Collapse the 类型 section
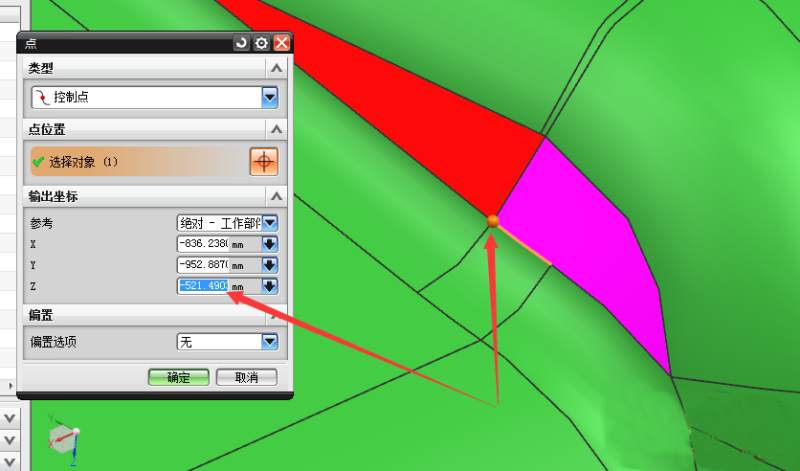 275,68
